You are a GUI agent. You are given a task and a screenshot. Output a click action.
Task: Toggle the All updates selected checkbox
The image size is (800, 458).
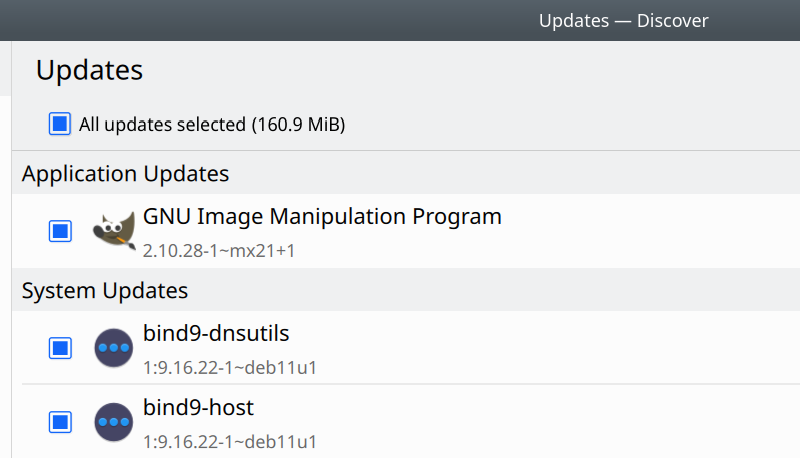point(60,124)
